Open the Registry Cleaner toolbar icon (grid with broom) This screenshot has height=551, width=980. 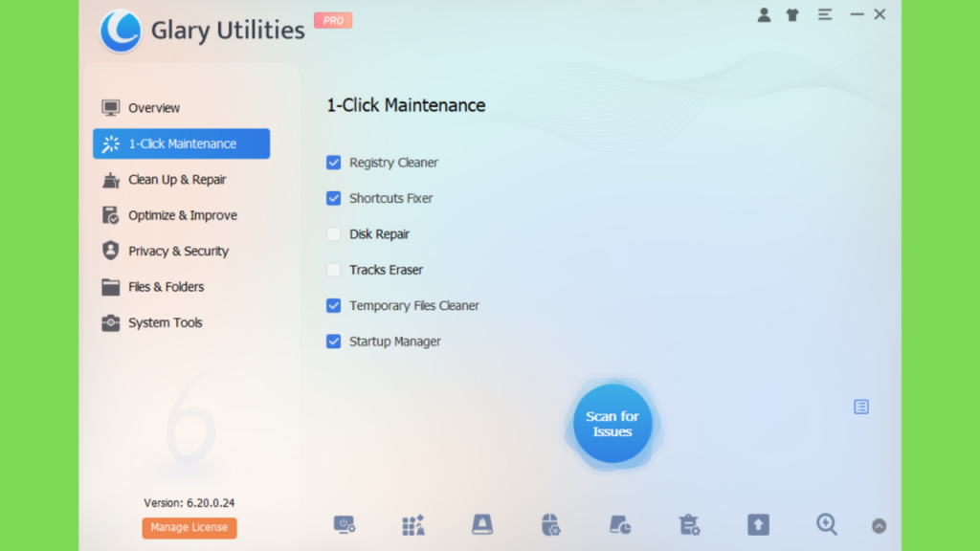[413, 525]
